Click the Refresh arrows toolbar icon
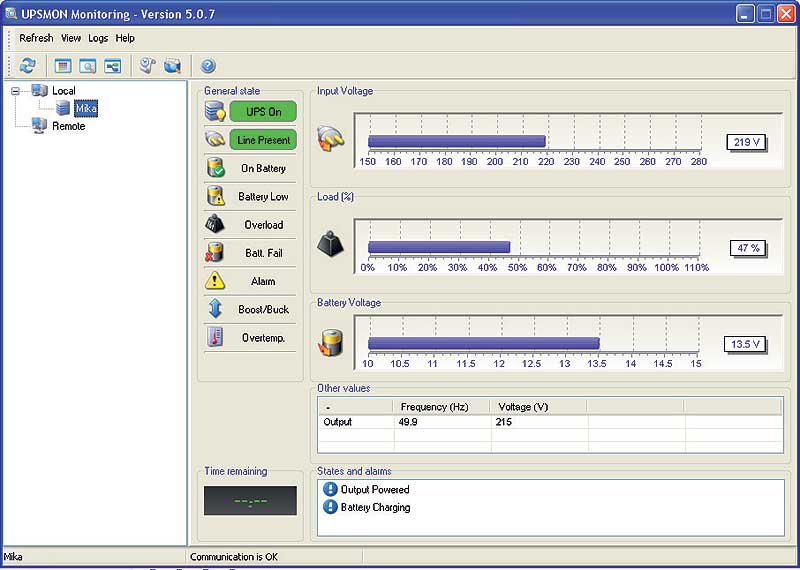The image size is (800, 570). tap(28, 65)
